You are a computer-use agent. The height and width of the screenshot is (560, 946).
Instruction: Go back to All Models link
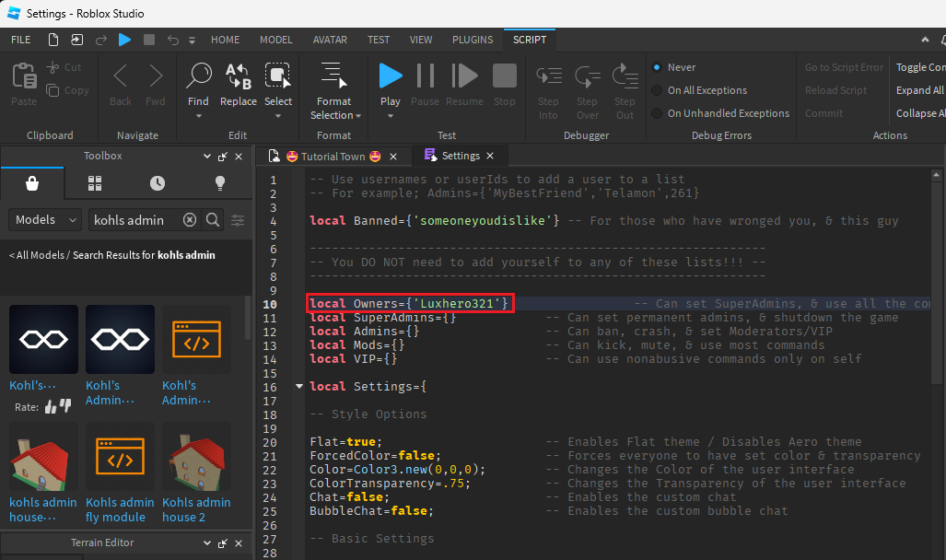point(40,255)
